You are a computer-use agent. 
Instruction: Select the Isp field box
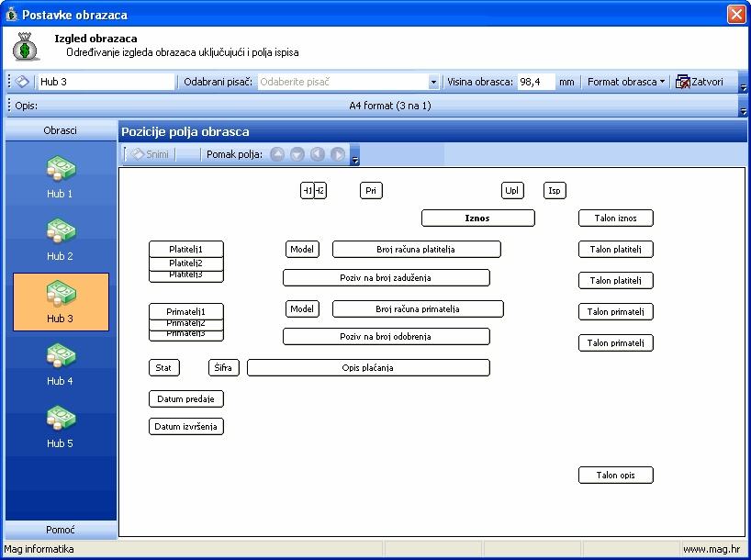click(x=555, y=191)
